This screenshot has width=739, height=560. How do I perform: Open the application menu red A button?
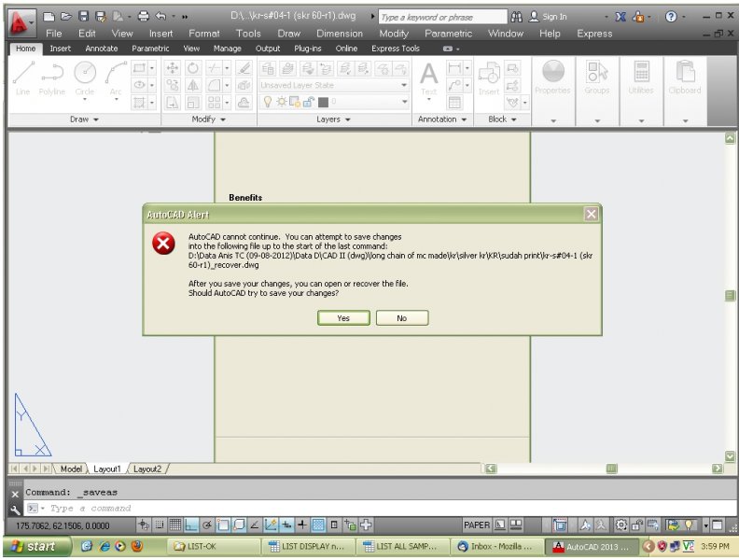point(21,22)
